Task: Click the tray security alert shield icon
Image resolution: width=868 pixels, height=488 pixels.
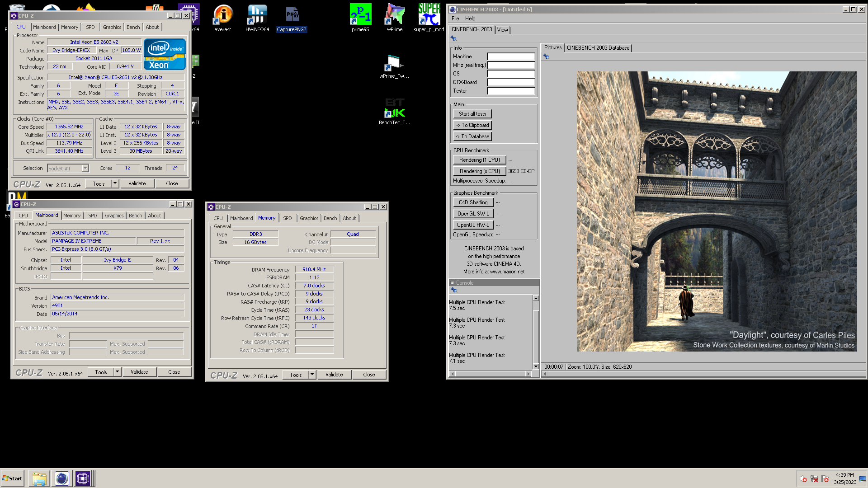Action: point(825,479)
